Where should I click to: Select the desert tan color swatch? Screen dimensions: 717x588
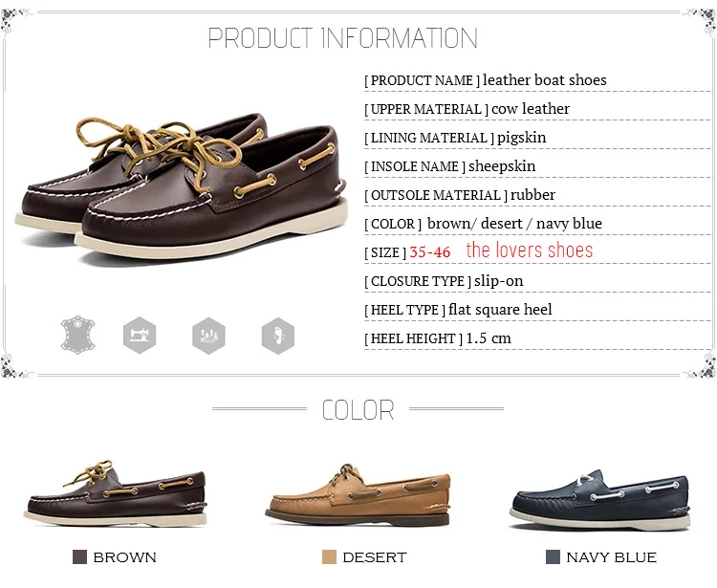click(x=329, y=556)
